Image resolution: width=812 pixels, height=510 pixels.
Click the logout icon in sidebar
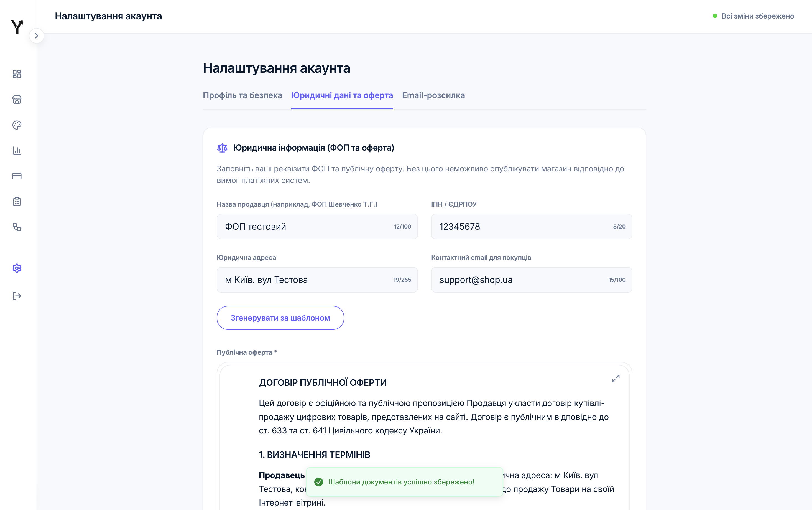pyautogui.click(x=17, y=296)
